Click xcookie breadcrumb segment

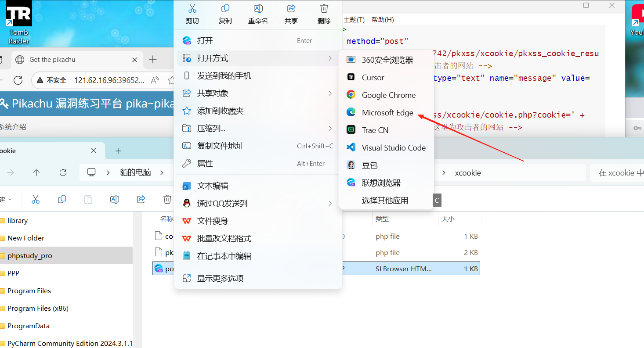click(x=468, y=172)
